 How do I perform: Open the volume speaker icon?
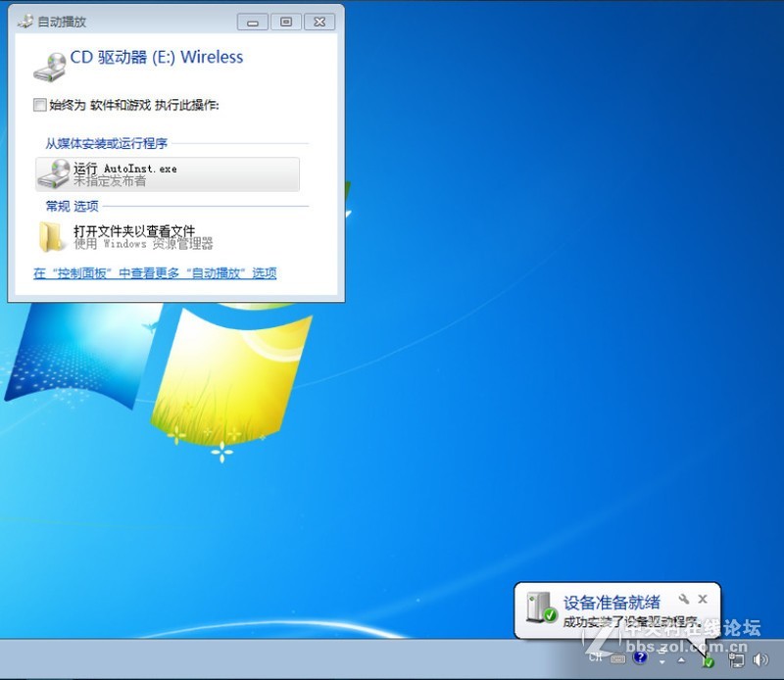coord(760,660)
